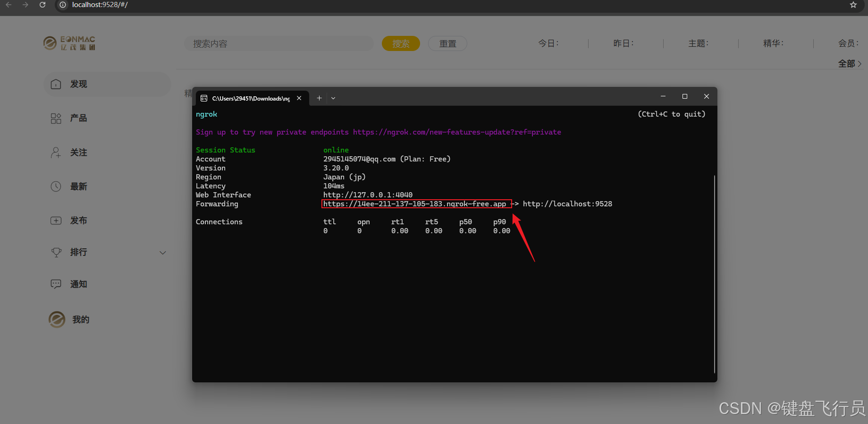Select the 发现 menu item
Viewport: 868px width, 424px height.
pyautogui.click(x=107, y=84)
